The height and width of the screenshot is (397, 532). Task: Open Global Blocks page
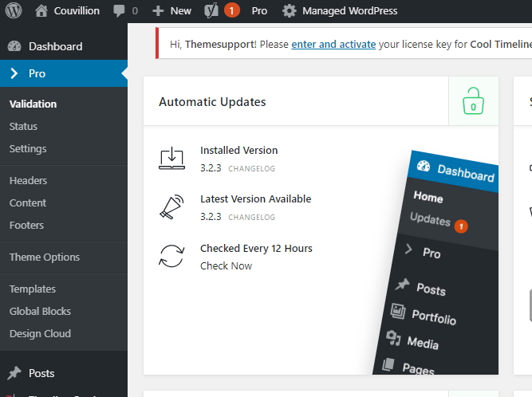click(x=40, y=312)
